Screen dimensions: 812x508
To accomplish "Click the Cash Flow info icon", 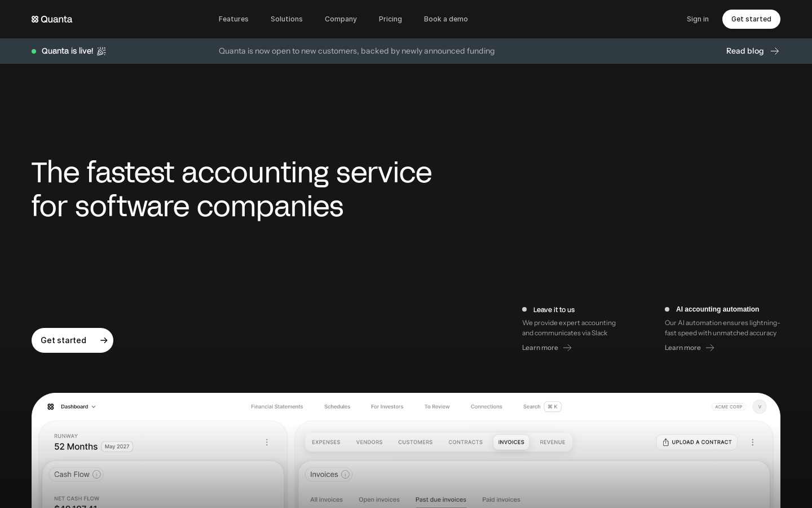I will point(96,475).
